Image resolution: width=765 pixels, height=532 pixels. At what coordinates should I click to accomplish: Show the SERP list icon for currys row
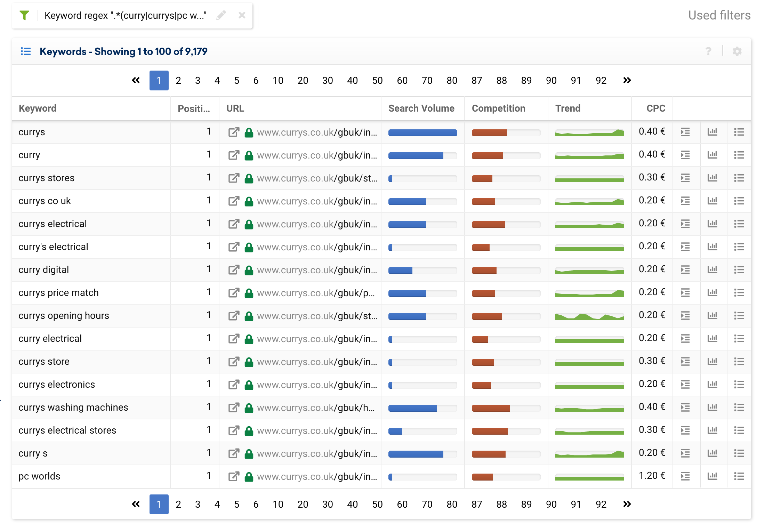[685, 132]
